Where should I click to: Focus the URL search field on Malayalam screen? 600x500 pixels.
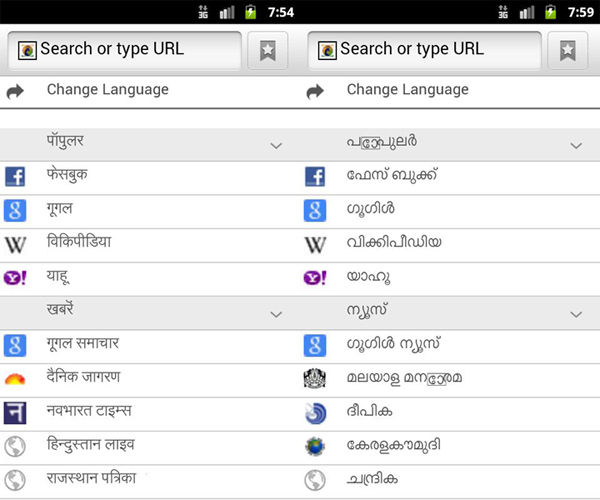click(x=424, y=49)
